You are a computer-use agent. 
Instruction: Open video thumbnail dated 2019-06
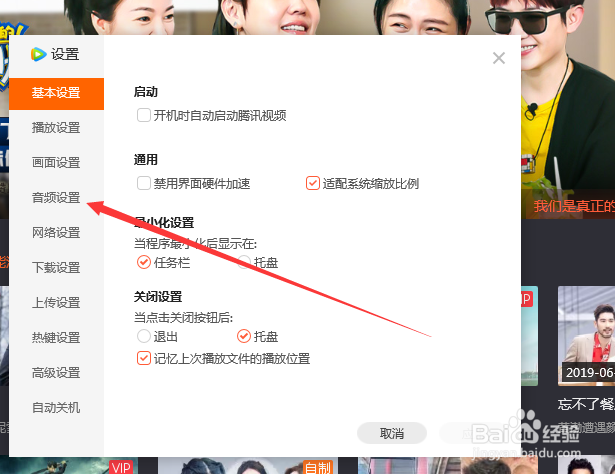[586, 336]
